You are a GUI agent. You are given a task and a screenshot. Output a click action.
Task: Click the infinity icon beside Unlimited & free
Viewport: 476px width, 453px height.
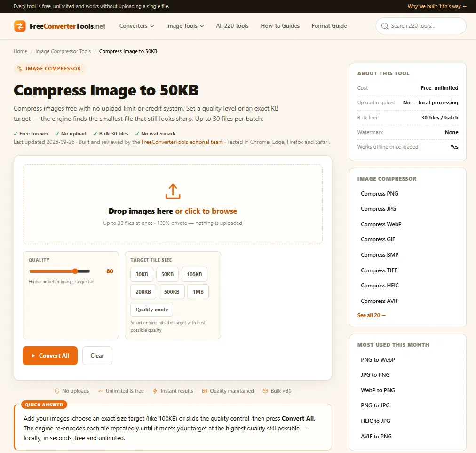point(101,391)
